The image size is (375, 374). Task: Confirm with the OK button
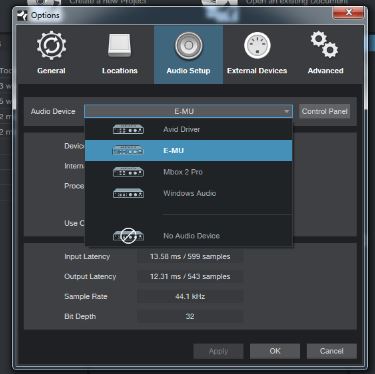[x=275, y=351]
